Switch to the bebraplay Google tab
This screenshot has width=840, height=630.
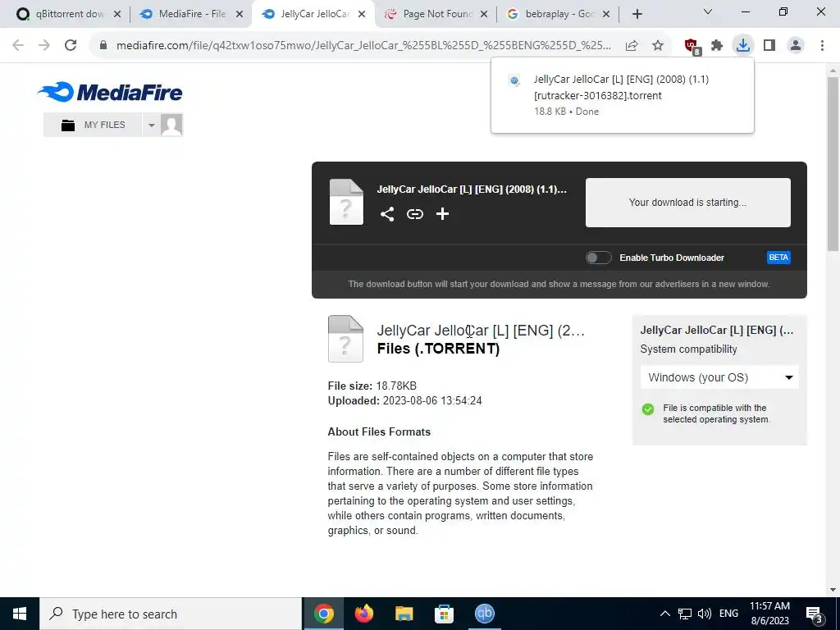558,14
